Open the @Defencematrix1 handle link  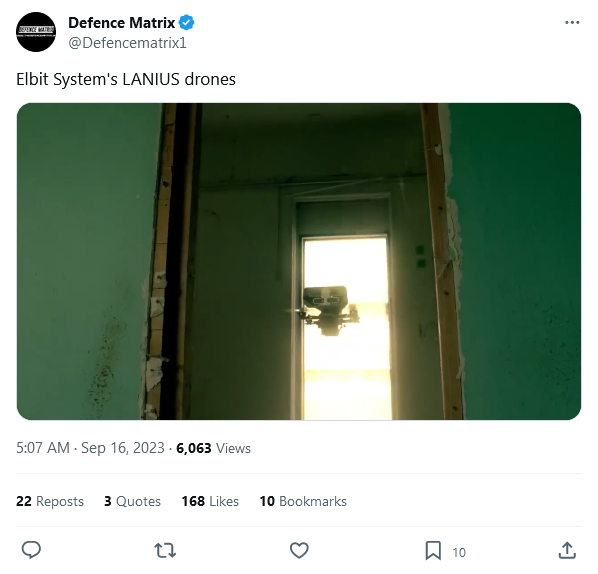tap(127, 43)
